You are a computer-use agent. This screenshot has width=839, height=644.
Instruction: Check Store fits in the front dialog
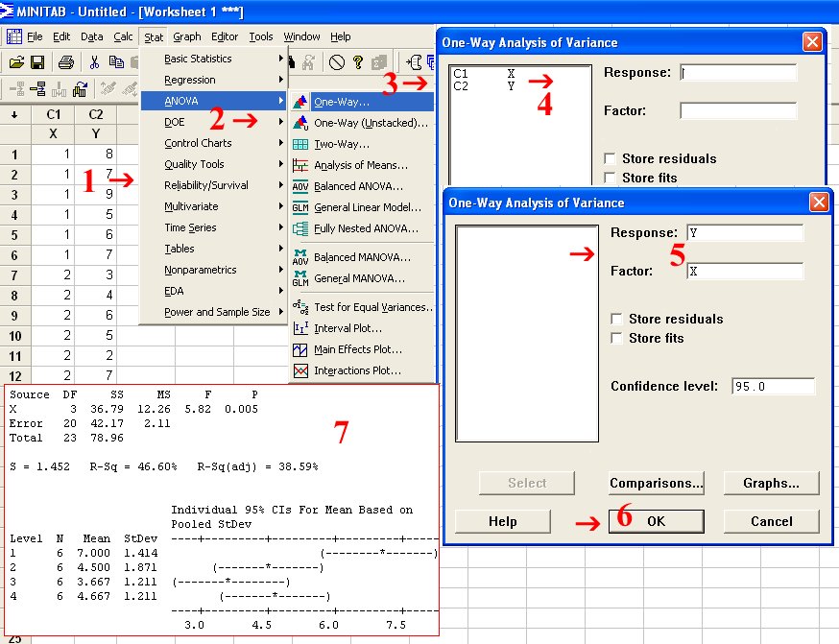[616, 339]
